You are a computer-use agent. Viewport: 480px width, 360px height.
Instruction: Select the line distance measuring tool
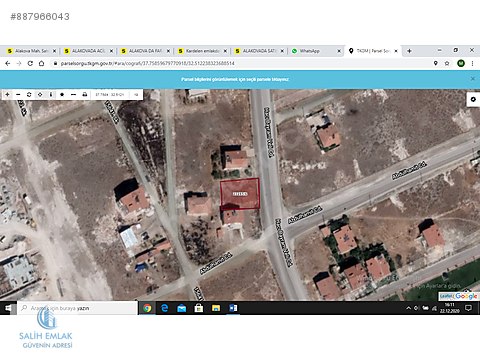tap(73, 95)
